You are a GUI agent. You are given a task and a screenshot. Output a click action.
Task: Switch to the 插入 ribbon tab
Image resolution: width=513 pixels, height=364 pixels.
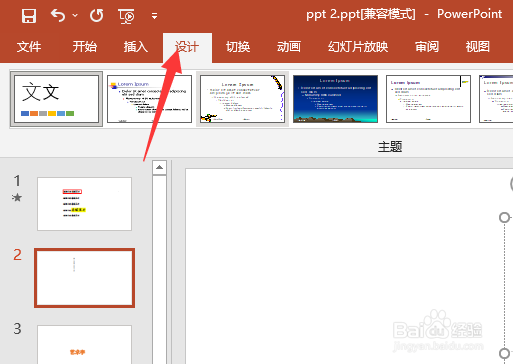[136, 47]
